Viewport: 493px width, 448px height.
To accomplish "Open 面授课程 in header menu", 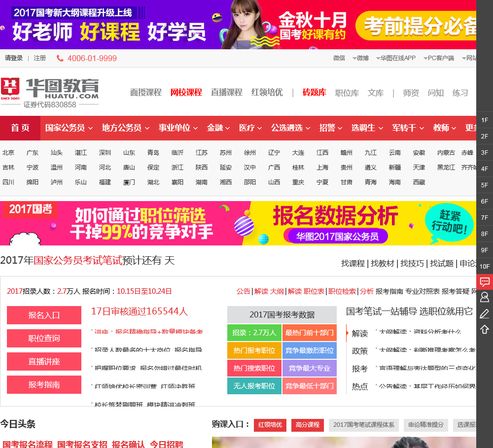I will 146,93.
